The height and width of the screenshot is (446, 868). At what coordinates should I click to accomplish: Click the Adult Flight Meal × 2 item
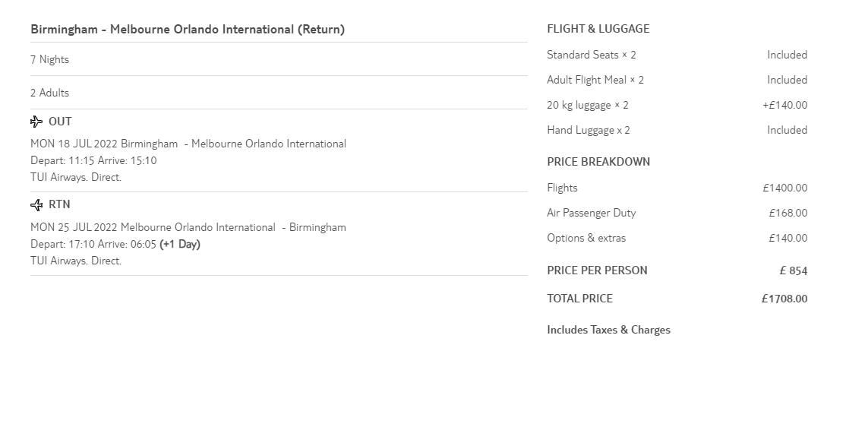coord(595,81)
